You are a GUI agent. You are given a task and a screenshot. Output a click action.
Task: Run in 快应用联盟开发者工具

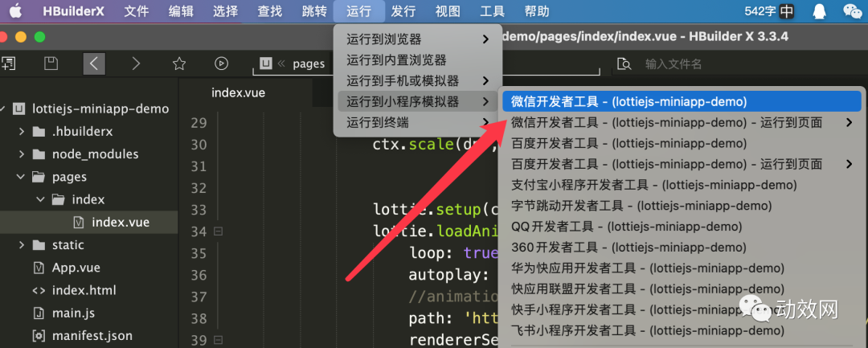pyautogui.click(x=682, y=289)
